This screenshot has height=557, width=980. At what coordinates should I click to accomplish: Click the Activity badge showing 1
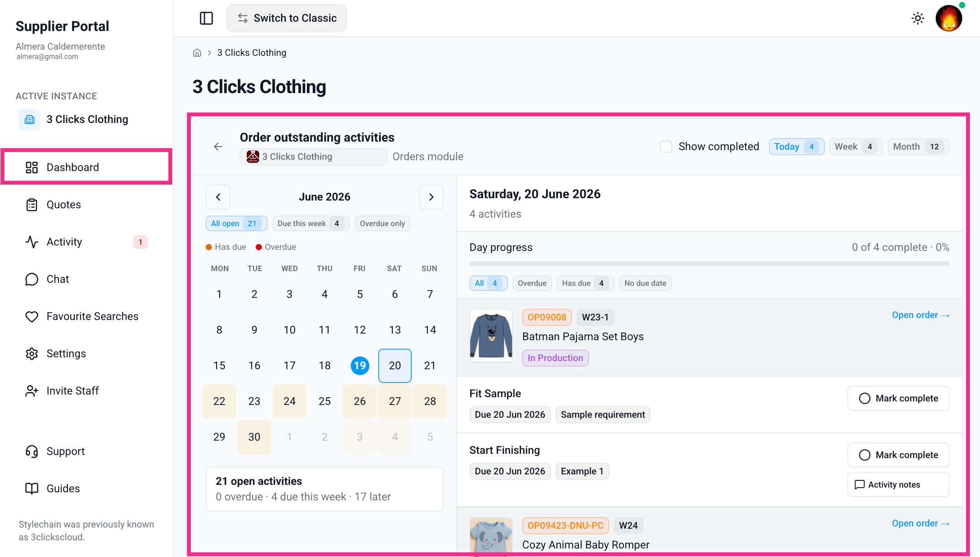[x=140, y=242]
